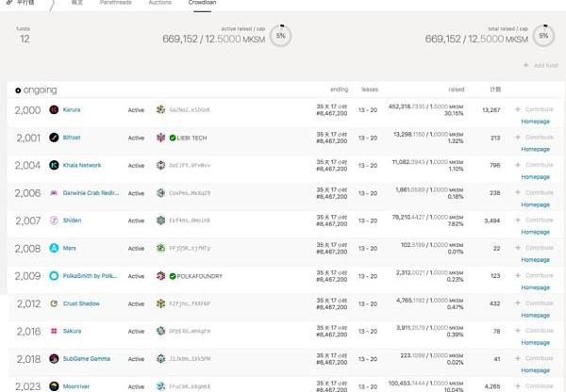Open the Crowdloan tab

coord(202,3)
